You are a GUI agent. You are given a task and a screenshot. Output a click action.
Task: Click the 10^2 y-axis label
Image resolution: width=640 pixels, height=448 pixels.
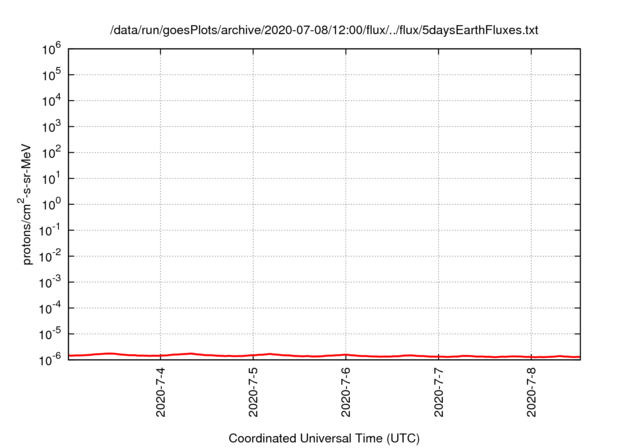coord(51,152)
